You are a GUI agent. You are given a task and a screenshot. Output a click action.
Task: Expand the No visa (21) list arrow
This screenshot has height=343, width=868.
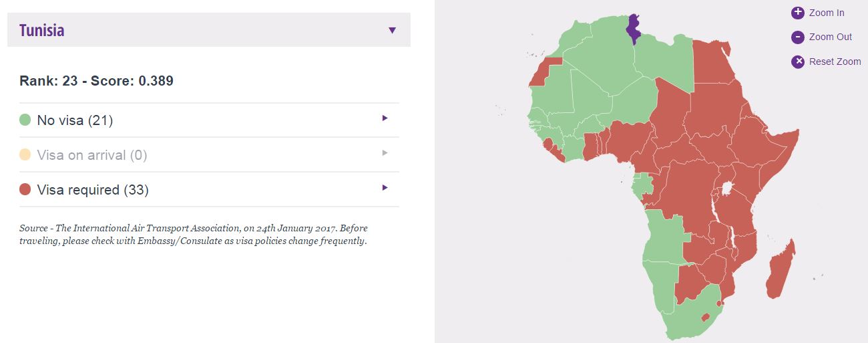[x=385, y=118]
